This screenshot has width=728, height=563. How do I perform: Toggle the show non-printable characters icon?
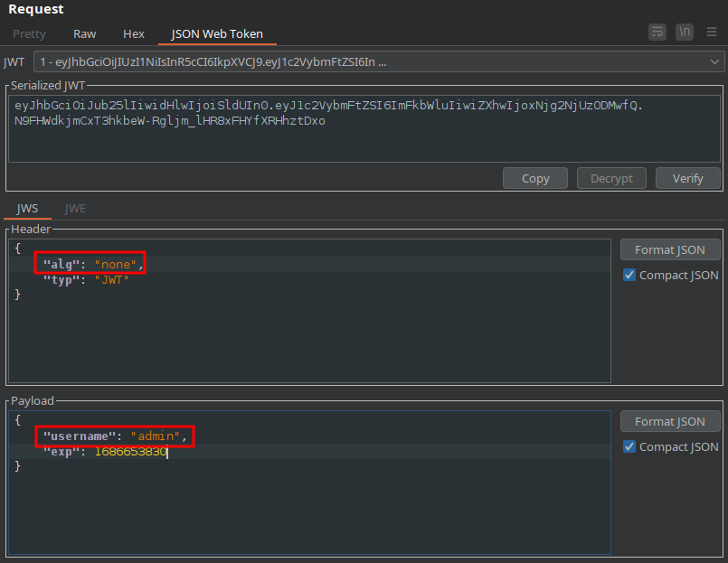coord(685,32)
